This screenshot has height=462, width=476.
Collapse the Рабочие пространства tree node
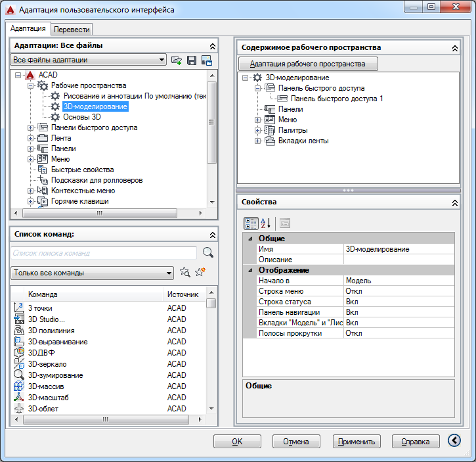(x=30, y=85)
